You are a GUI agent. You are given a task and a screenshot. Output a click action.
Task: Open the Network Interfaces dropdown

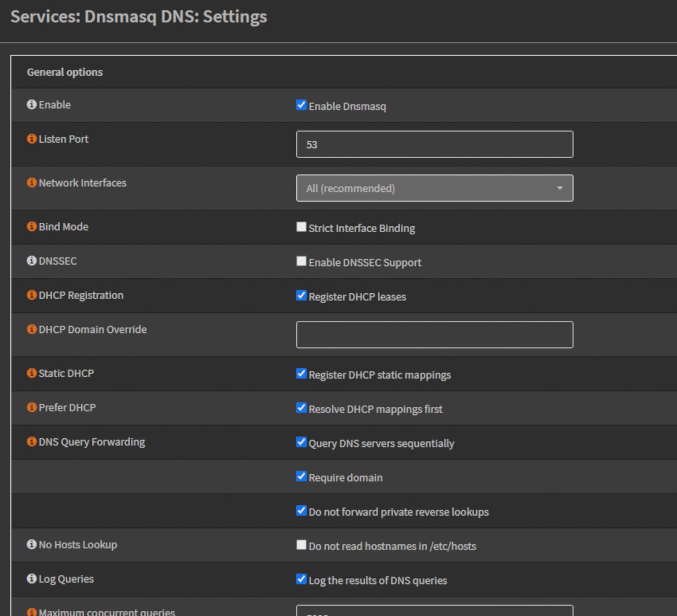(435, 188)
